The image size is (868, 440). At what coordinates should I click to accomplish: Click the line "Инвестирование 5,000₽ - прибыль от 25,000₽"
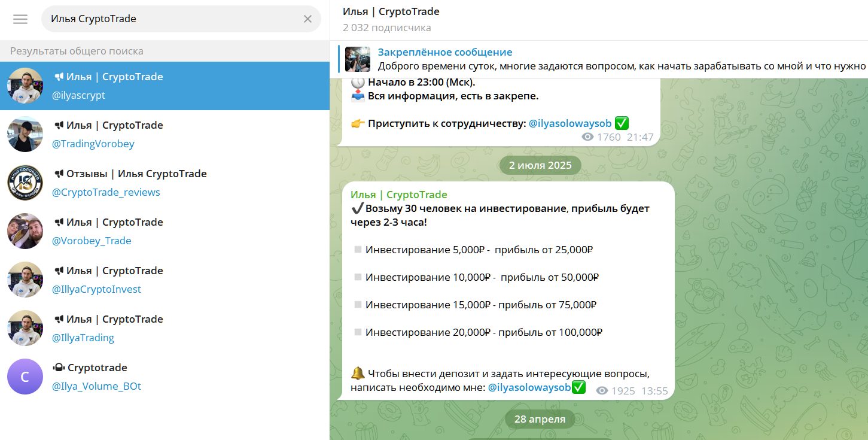click(x=479, y=250)
